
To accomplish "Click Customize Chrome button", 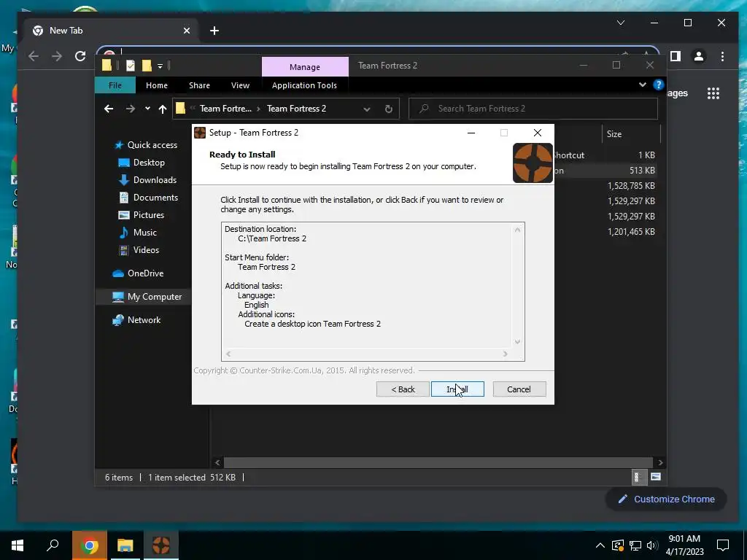I will (666, 499).
